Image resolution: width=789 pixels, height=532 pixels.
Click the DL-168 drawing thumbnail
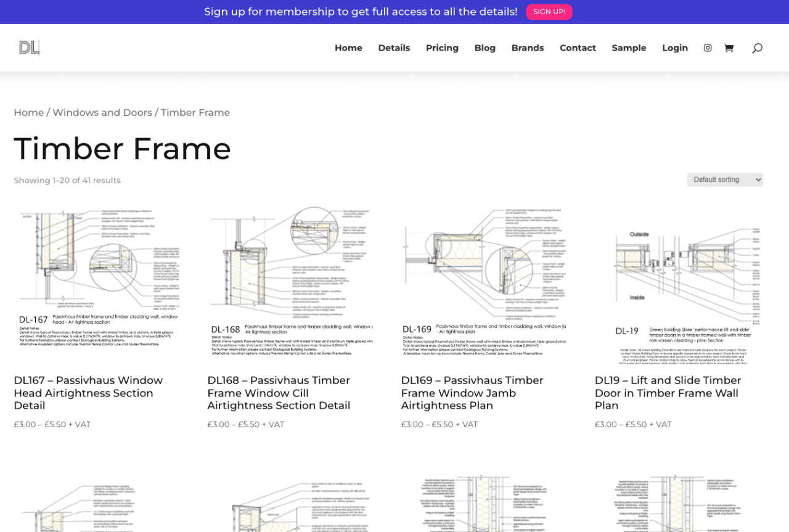pyautogui.click(x=290, y=282)
